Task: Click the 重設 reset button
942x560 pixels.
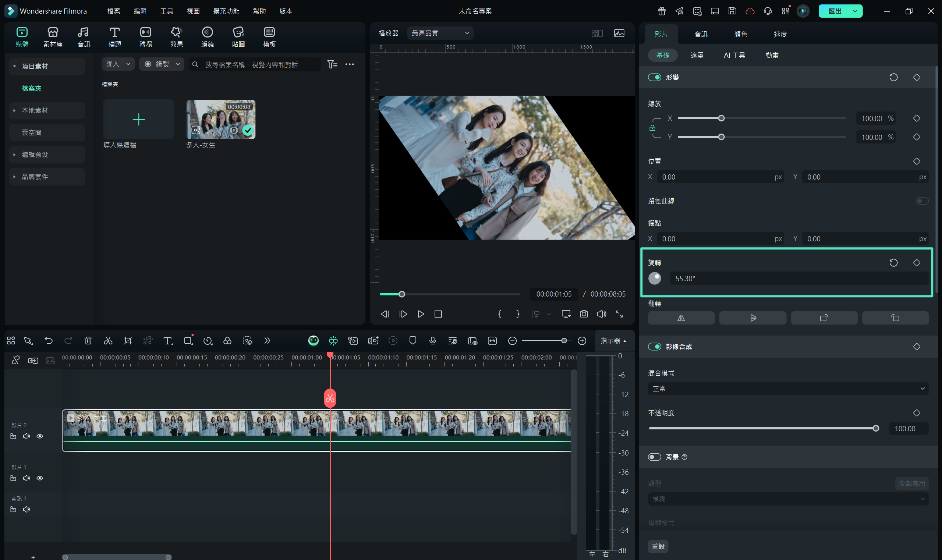Action: click(x=658, y=546)
